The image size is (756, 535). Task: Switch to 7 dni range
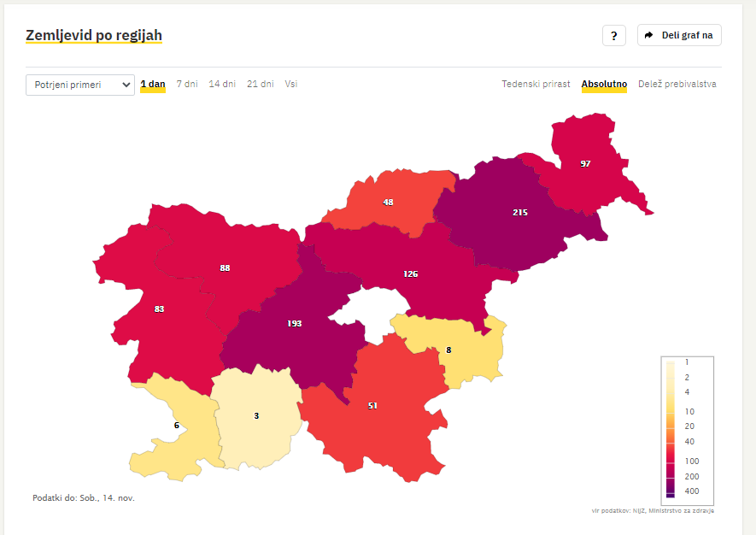click(x=187, y=84)
